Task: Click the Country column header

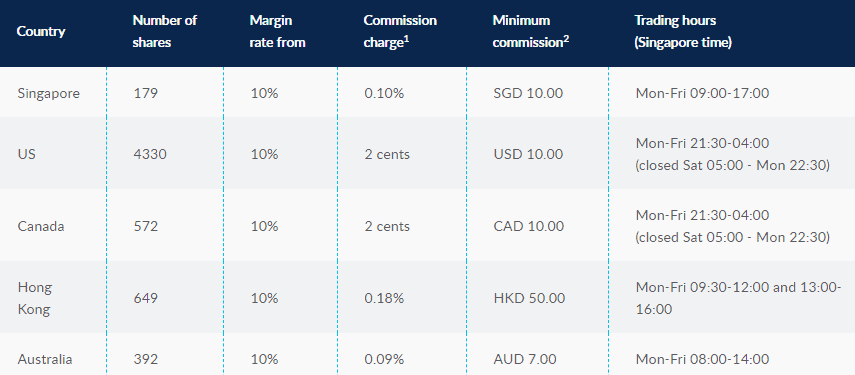Action: point(41,32)
